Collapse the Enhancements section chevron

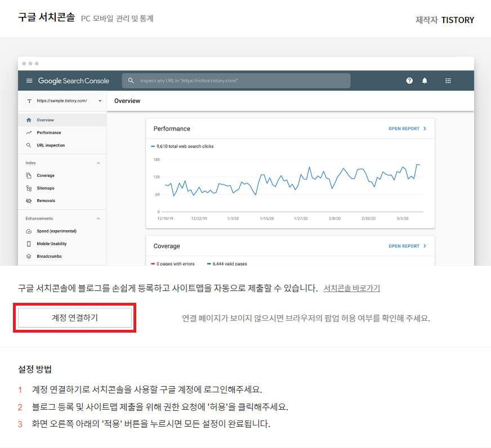(99, 218)
